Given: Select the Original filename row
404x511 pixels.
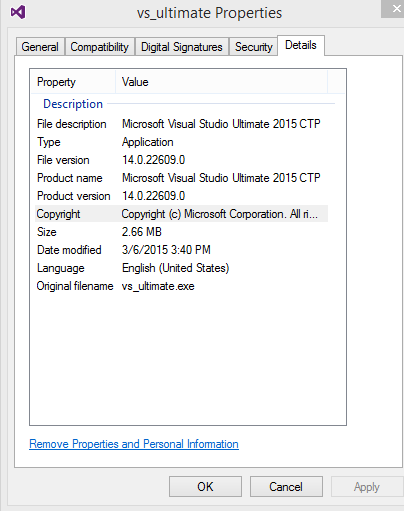Looking at the screenshot, I should click(x=181, y=286).
